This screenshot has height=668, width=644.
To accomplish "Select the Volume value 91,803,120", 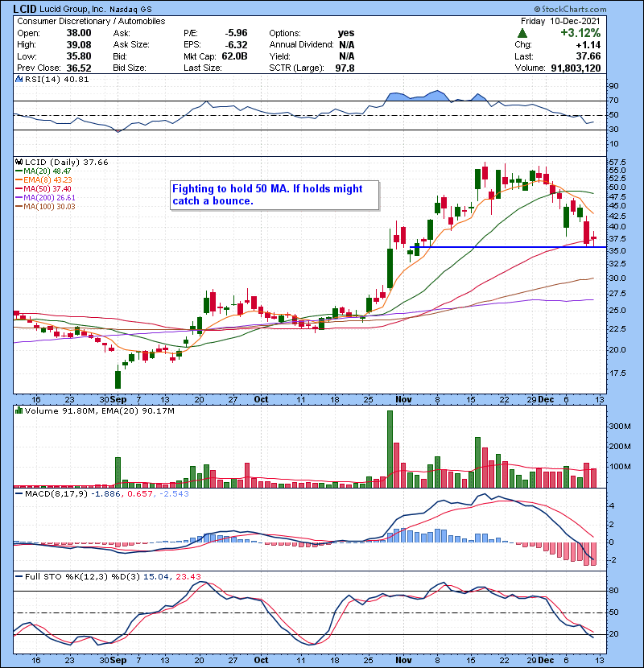I will pos(576,68).
